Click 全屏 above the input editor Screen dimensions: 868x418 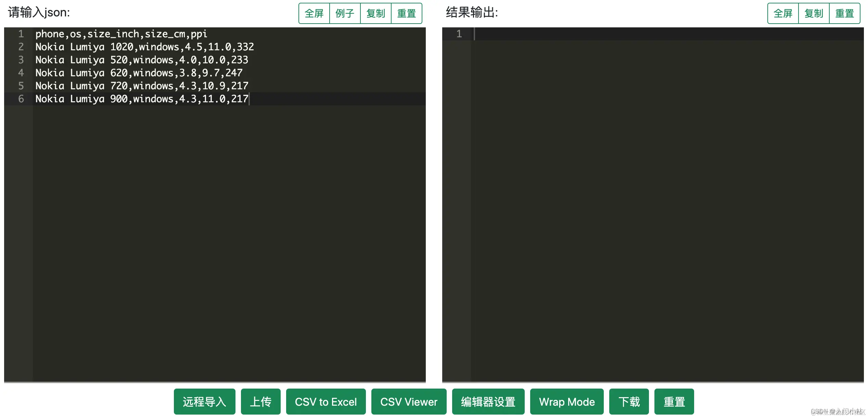[x=314, y=13]
